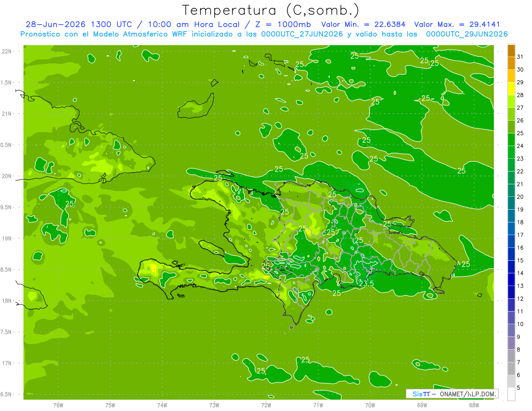Click the purple legend swatch between 9 and 10

coord(511,330)
